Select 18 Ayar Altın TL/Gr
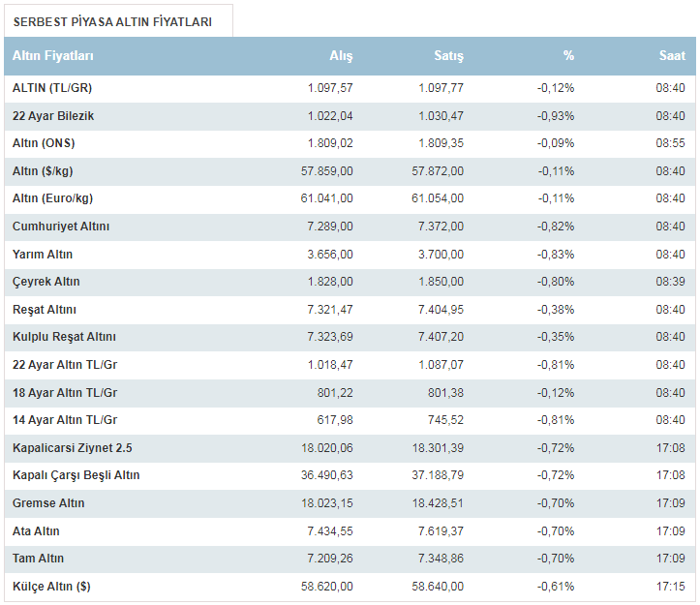This screenshot has height=605, width=700. (65, 392)
